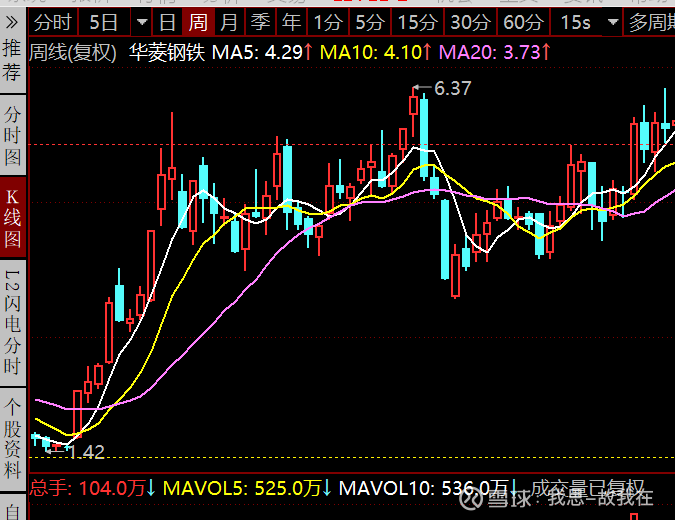Click the 华菱钢铁 stock name

(167, 53)
